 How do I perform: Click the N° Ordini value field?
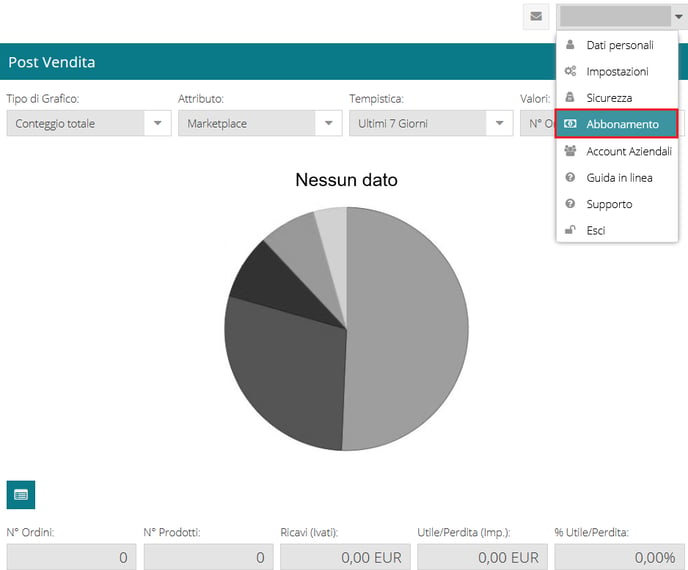[x=71, y=557]
